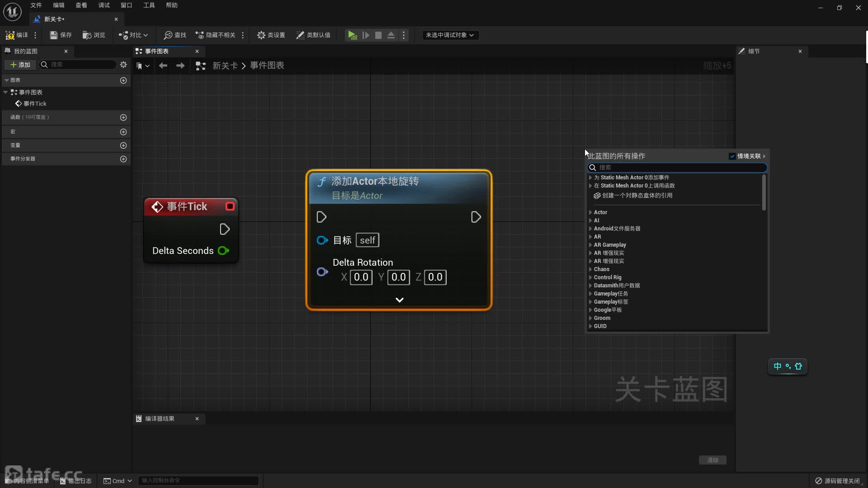868x488 pixels.
Task: Select the 事件图表 graph tab
Action: pos(168,51)
